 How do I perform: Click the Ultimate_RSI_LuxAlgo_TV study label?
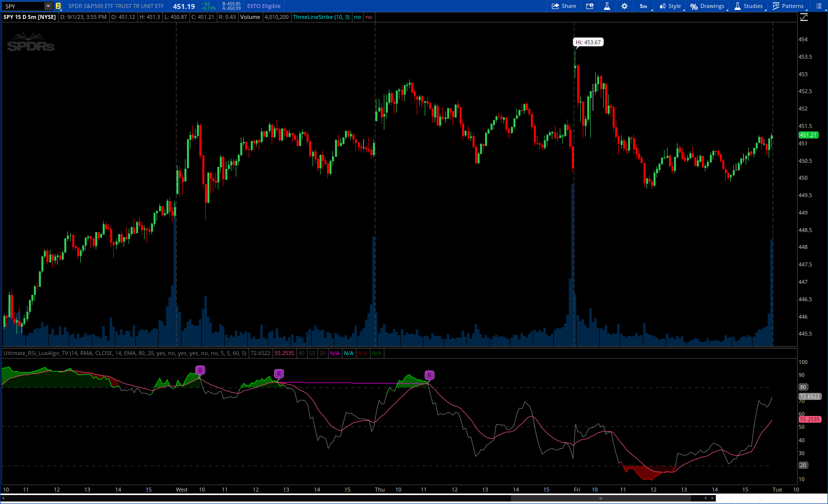point(125,353)
